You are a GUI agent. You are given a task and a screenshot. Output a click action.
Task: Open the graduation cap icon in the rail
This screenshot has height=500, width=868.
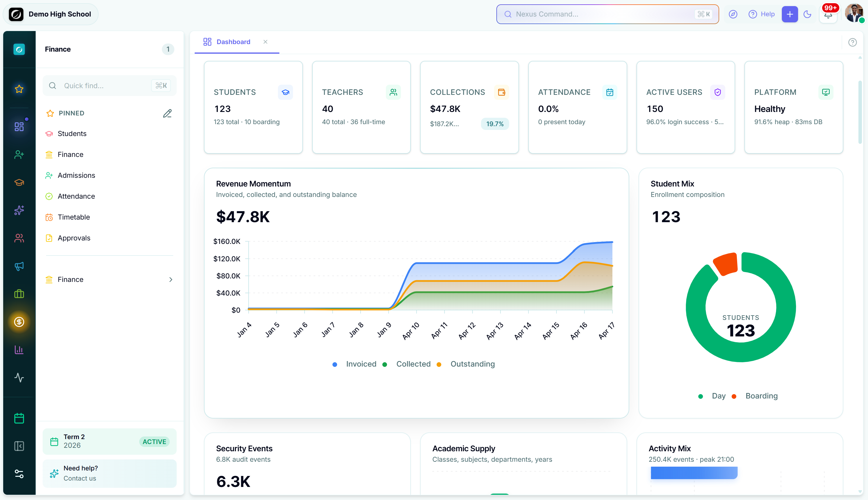click(19, 182)
